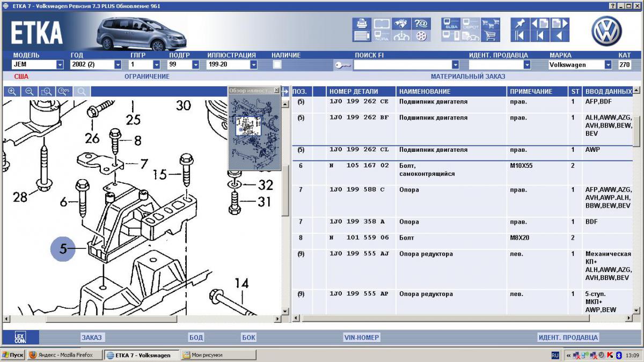The width and height of the screenshot is (644, 362).
Task: Click the БОД button in bottom bar
Action: click(x=196, y=337)
